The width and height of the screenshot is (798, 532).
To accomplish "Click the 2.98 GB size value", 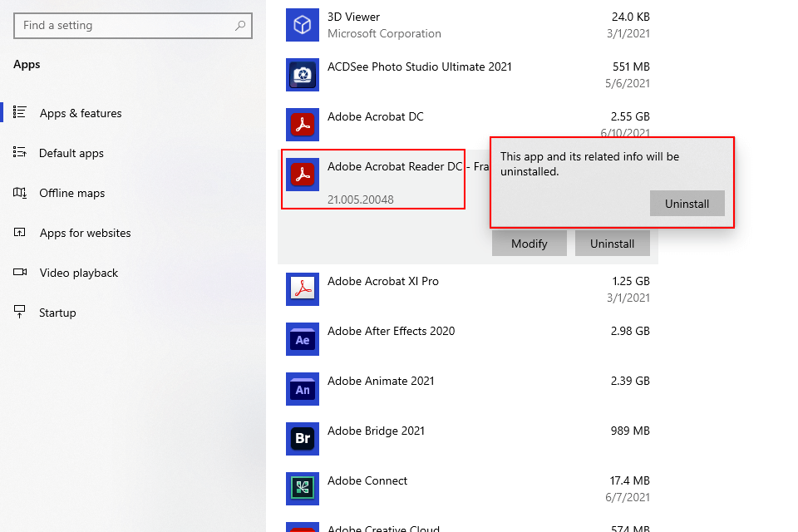I will pos(630,331).
